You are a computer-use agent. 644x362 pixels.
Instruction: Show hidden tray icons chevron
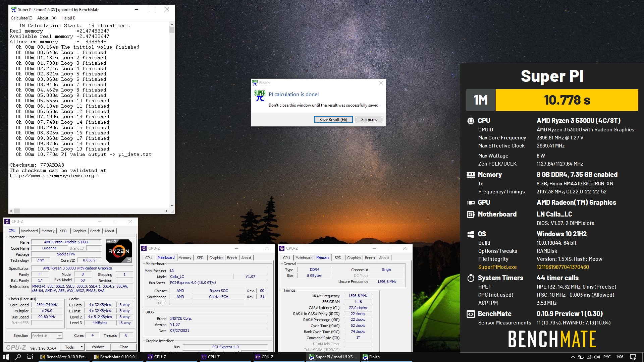point(573,357)
